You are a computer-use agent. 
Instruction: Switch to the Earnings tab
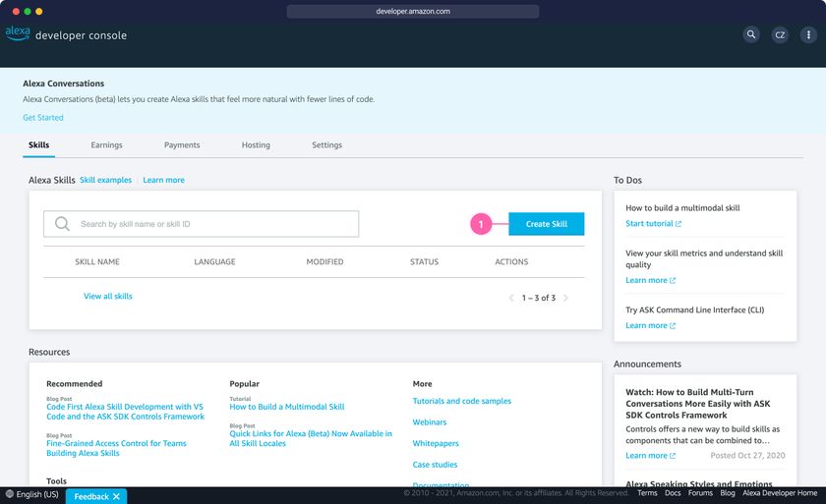click(106, 144)
